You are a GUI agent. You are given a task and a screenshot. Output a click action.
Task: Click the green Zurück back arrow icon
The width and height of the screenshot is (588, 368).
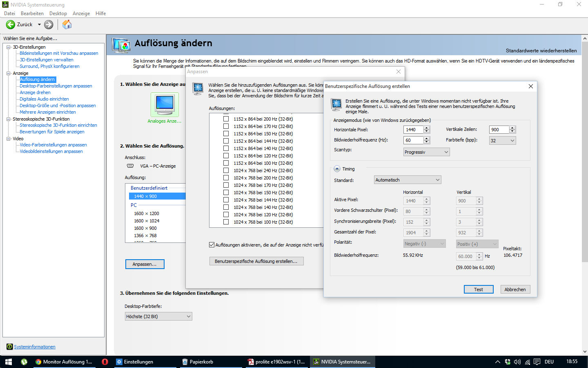pyautogui.click(x=11, y=25)
